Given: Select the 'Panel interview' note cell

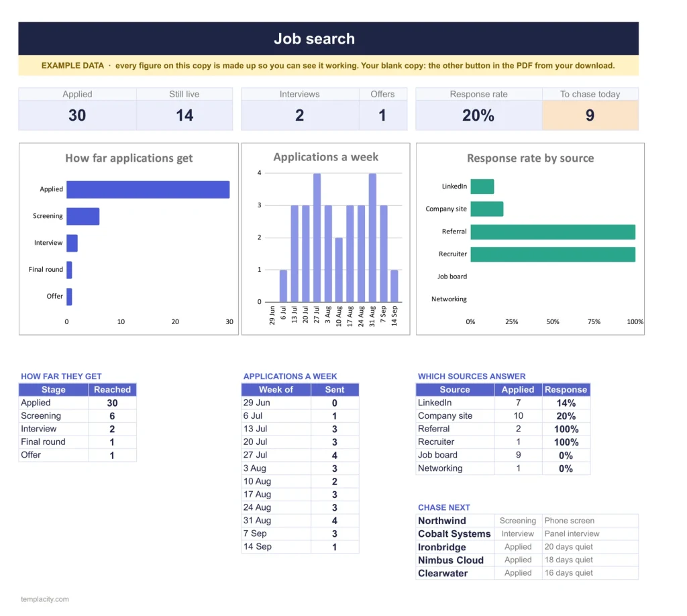Looking at the screenshot, I should 590,533.
